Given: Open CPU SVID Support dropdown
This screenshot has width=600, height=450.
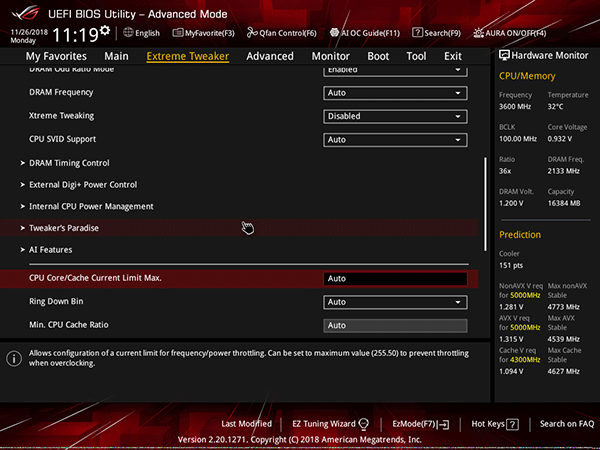Looking at the screenshot, I should coord(395,140).
